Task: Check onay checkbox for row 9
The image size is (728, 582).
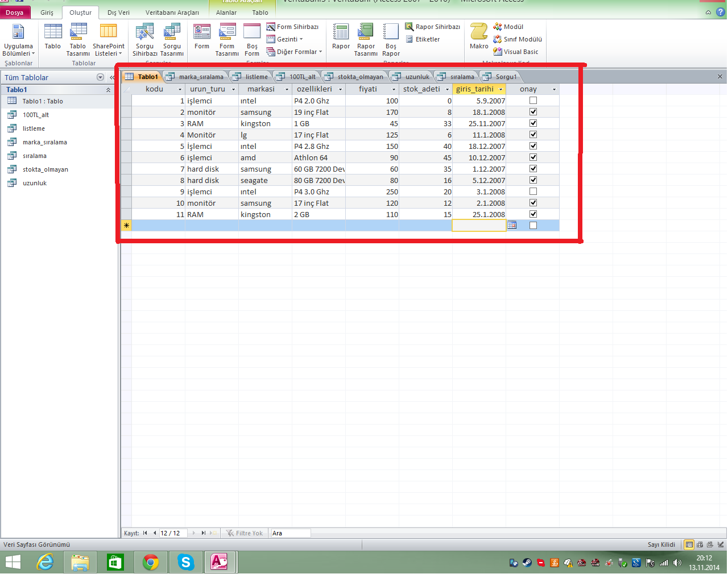Action: point(533,192)
